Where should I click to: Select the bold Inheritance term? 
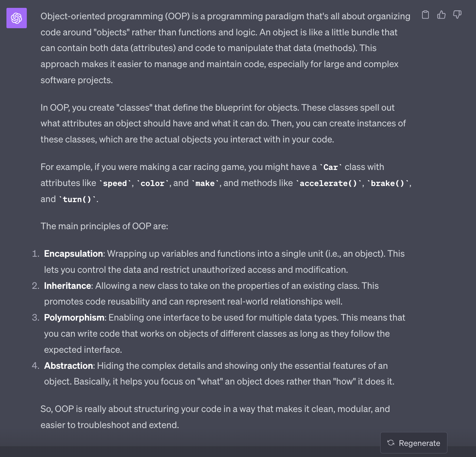click(x=68, y=286)
